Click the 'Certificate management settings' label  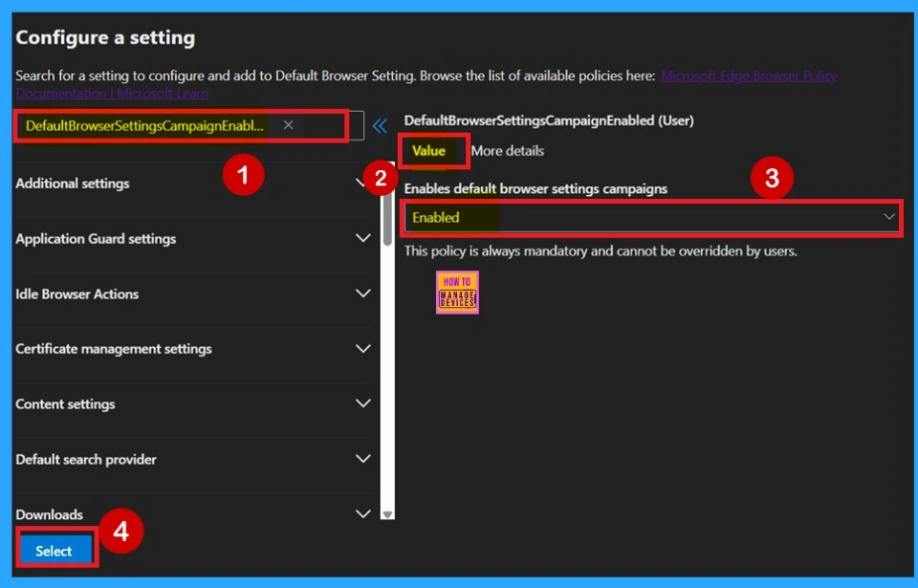(x=114, y=348)
